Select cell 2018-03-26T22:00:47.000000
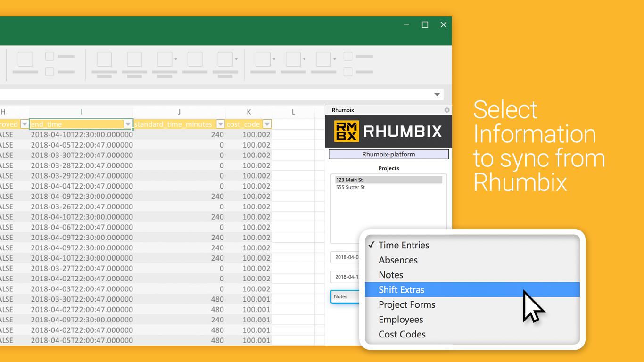Screen dimensions: 644x362 point(81,206)
